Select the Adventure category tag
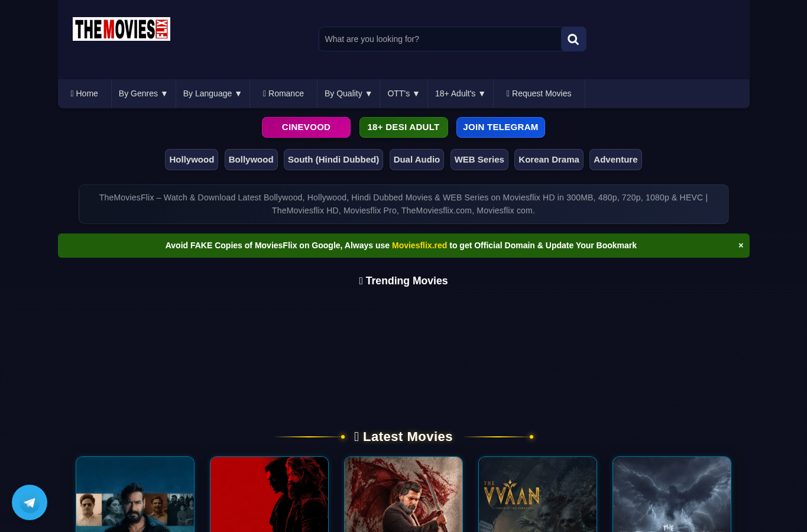 click(615, 160)
